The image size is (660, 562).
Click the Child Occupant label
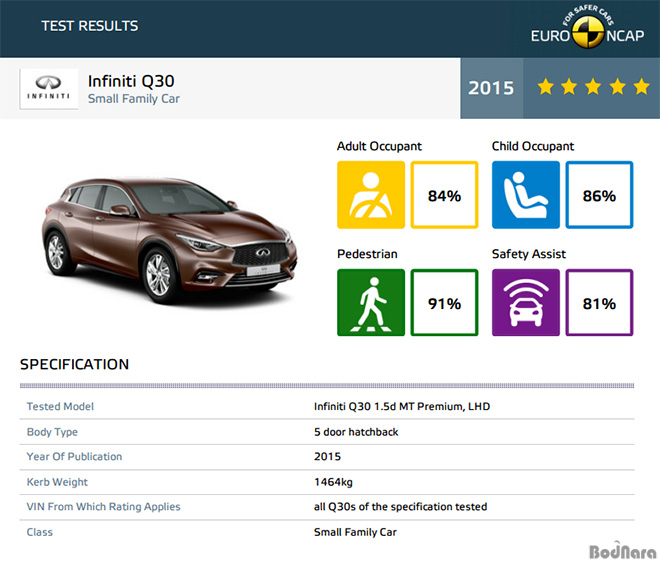pyautogui.click(x=533, y=146)
